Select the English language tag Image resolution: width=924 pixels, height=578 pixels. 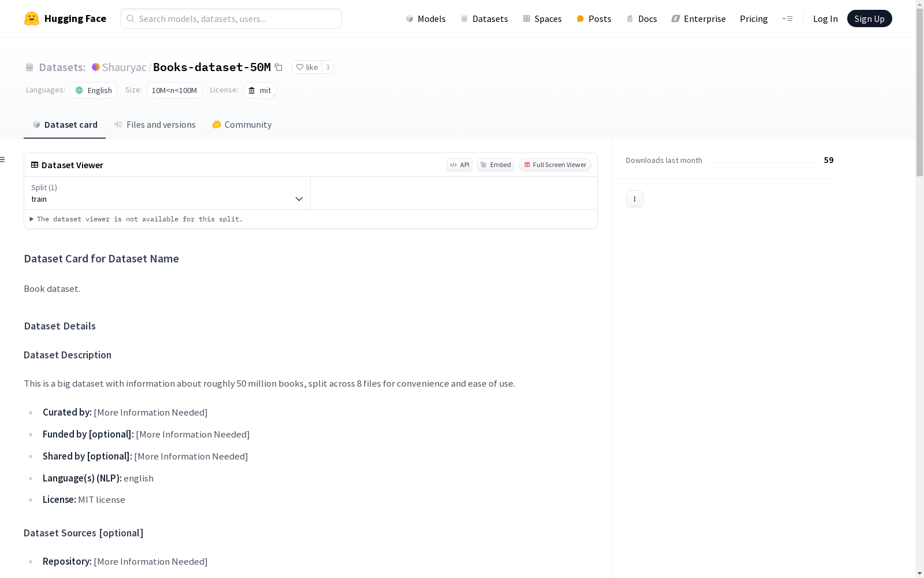[94, 90]
